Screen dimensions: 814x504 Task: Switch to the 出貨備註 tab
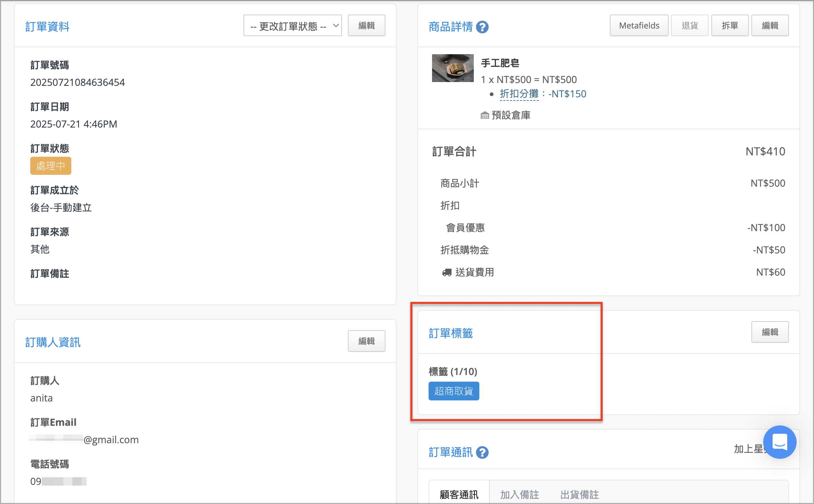(580, 494)
